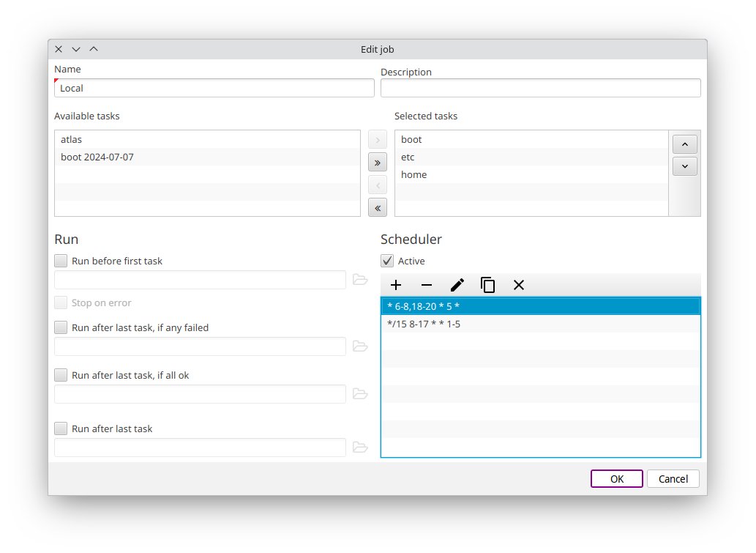Select etc in Selected tasks list
Viewport: 756px width, 553px height.
click(531, 157)
